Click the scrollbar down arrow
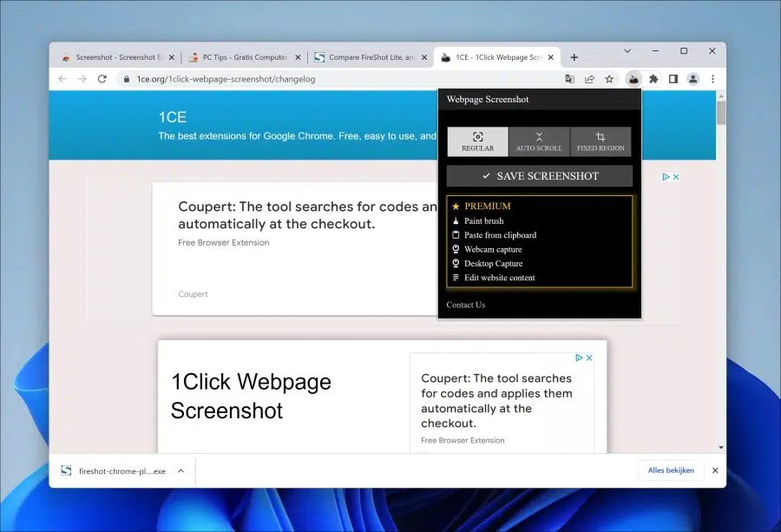Viewport: 781px width, 532px height. [721, 447]
